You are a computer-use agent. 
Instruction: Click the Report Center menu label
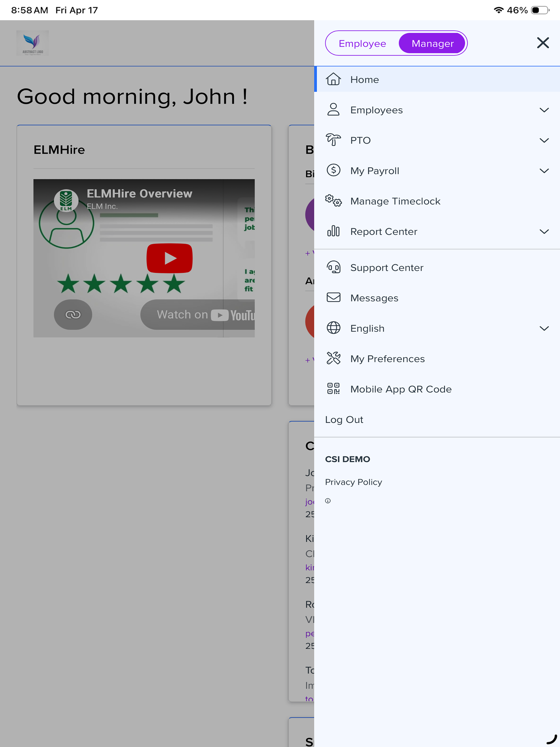click(x=384, y=232)
